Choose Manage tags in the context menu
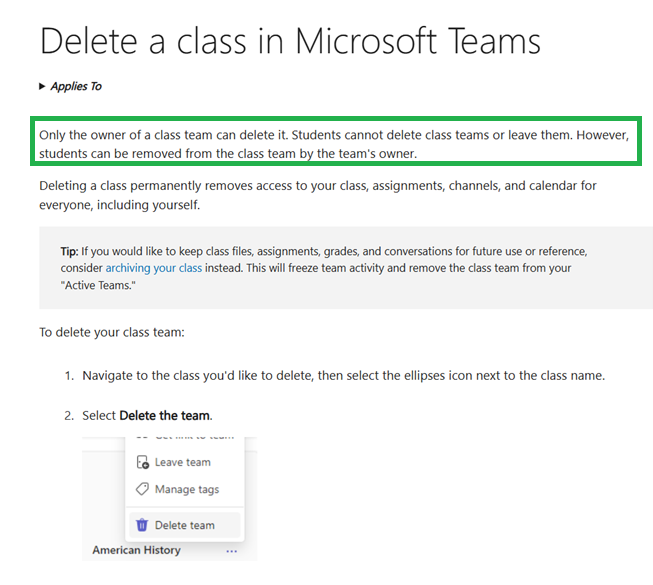 click(184, 489)
